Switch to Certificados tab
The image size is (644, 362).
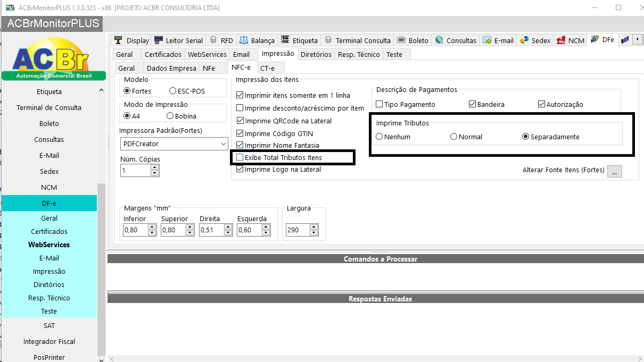[x=163, y=54]
